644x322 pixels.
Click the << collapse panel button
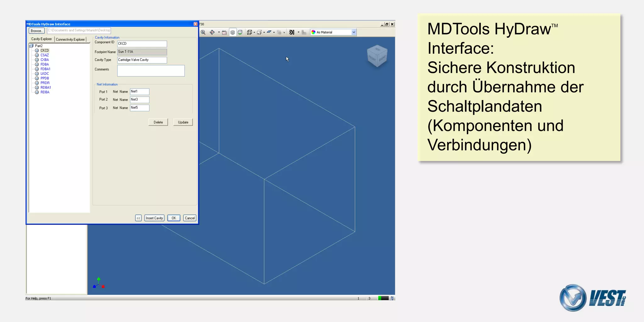[138, 218]
